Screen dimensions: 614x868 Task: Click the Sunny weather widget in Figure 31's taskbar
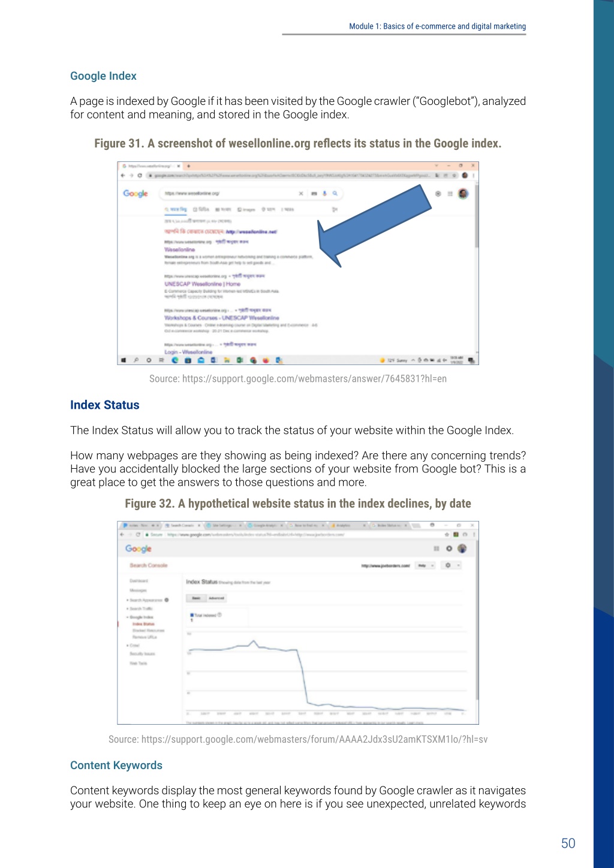(x=394, y=360)
